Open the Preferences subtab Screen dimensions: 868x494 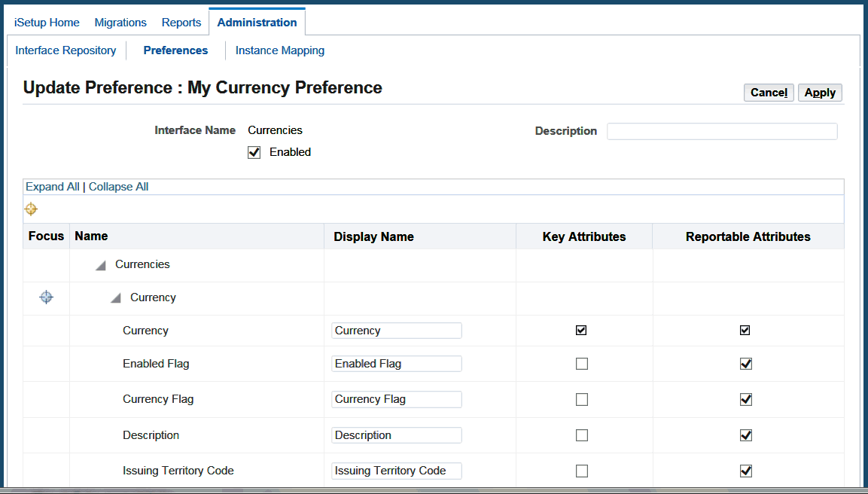175,50
